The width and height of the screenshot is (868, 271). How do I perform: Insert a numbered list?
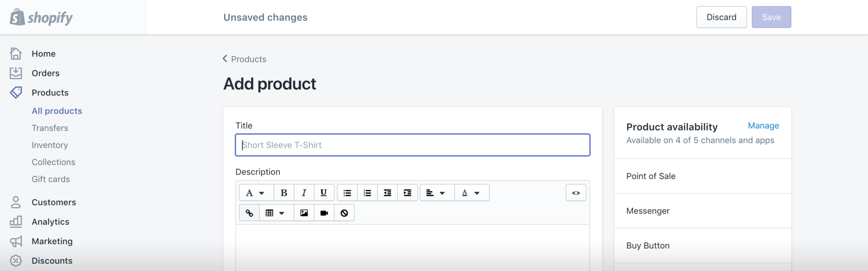tap(367, 193)
